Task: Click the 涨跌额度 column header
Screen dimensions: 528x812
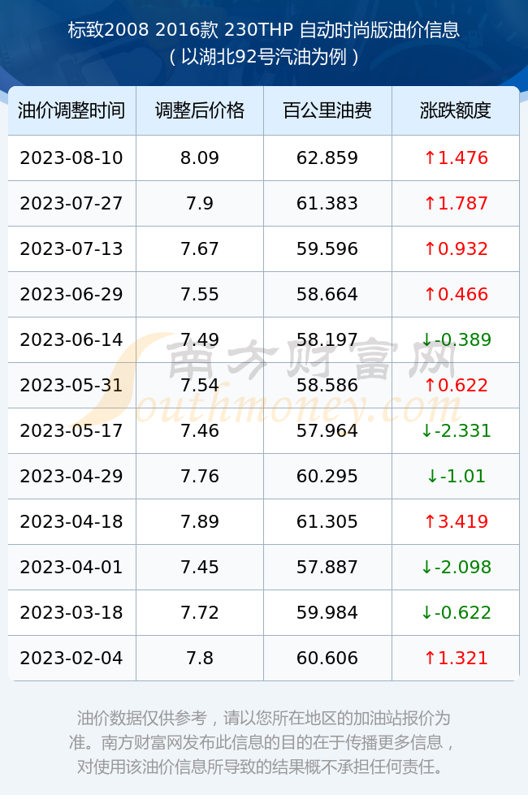Action: coord(456,110)
